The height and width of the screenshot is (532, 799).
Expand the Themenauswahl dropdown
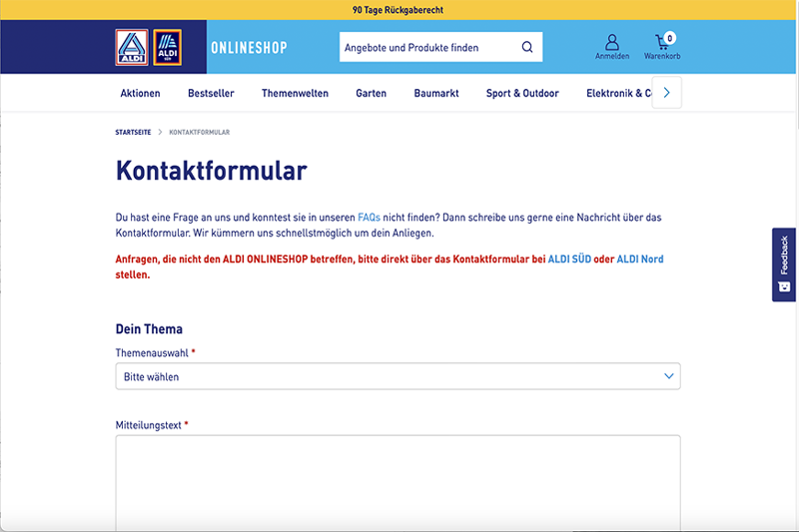(x=398, y=376)
